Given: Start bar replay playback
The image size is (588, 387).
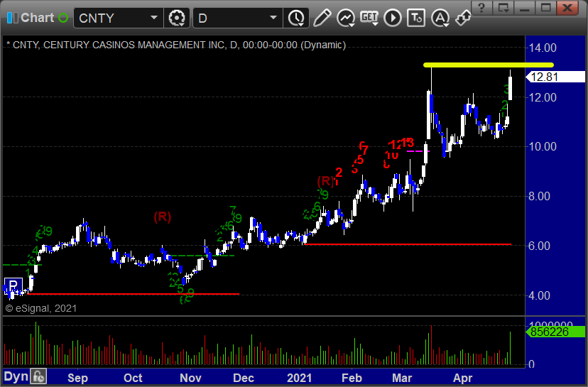Looking at the screenshot, I should [x=393, y=18].
